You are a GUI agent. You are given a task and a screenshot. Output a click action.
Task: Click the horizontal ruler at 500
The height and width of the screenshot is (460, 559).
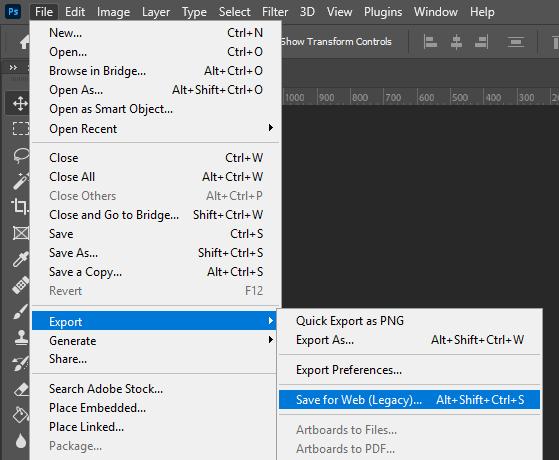[x=460, y=97]
